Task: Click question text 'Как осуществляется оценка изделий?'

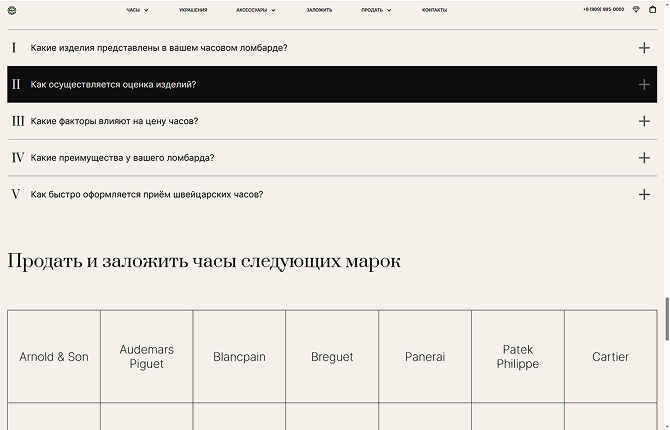Action: pos(113,85)
